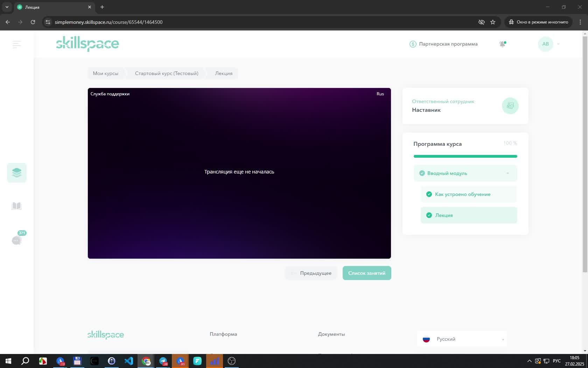Open the Русский language dropdown
Image resolution: width=588 pixels, height=368 pixels.
(462, 339)
